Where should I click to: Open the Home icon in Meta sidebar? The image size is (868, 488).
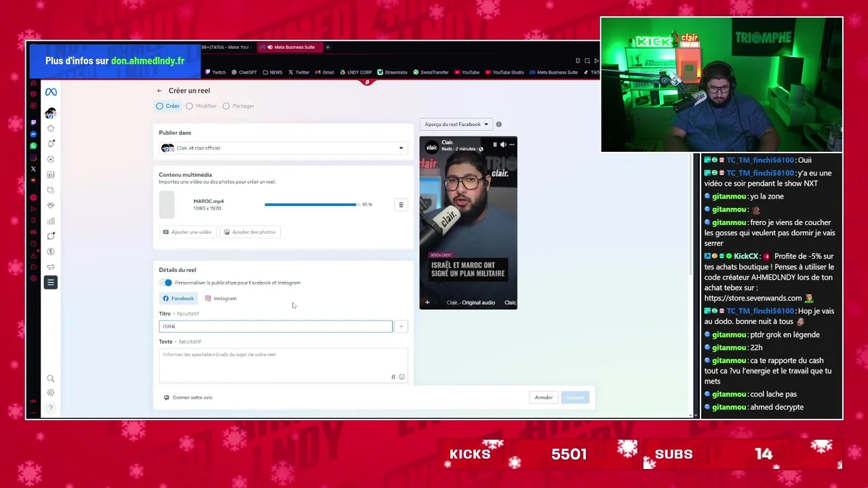(51, 128)
